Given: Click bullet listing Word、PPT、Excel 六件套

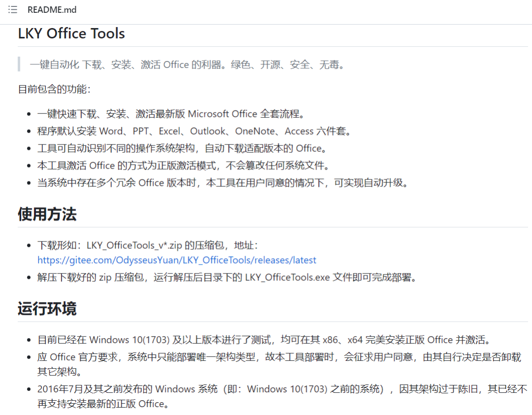Looking at the screenshot, I should tap(195, 131).
